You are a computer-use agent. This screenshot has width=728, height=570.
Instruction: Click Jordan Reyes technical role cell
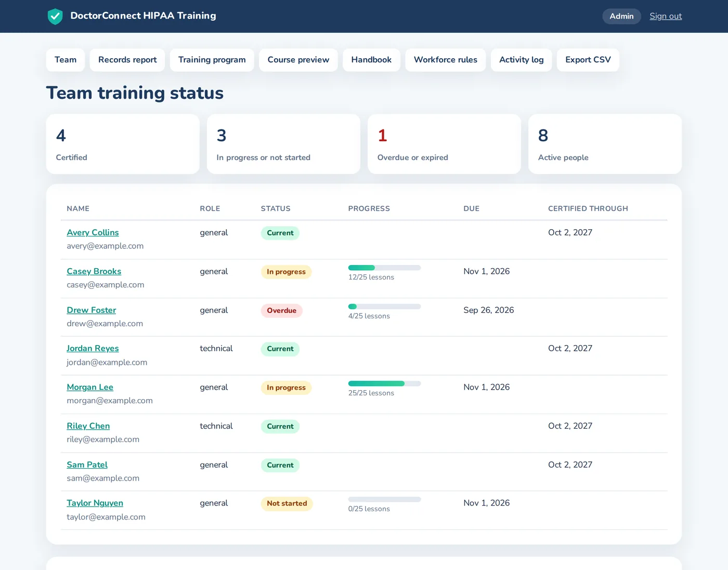click(x=216, y=348)
